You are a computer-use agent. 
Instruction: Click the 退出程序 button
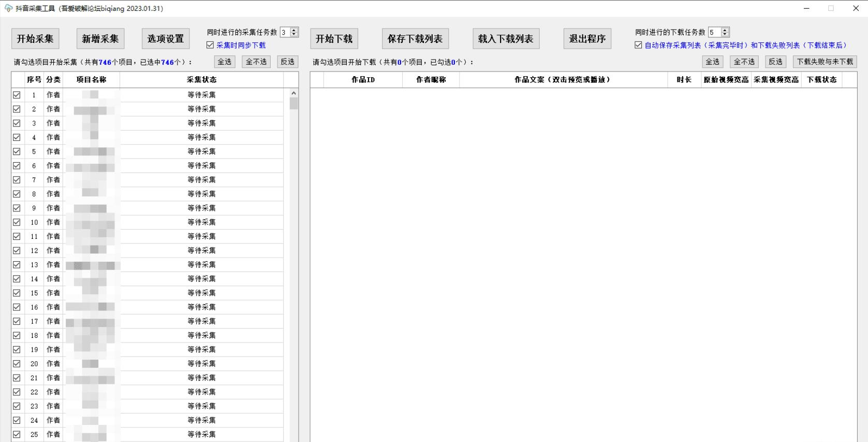587,39
